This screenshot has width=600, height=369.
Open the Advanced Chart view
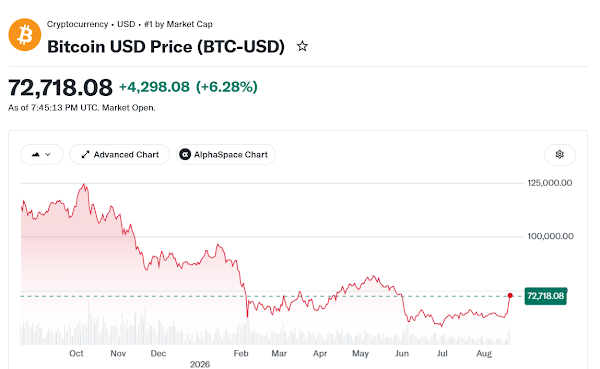coord(119,155)
